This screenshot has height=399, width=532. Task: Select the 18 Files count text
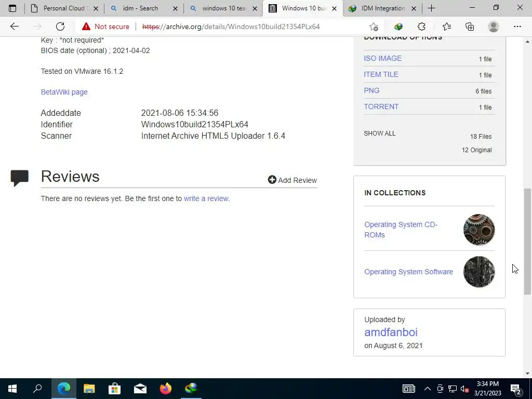click(x=481, y=137)
